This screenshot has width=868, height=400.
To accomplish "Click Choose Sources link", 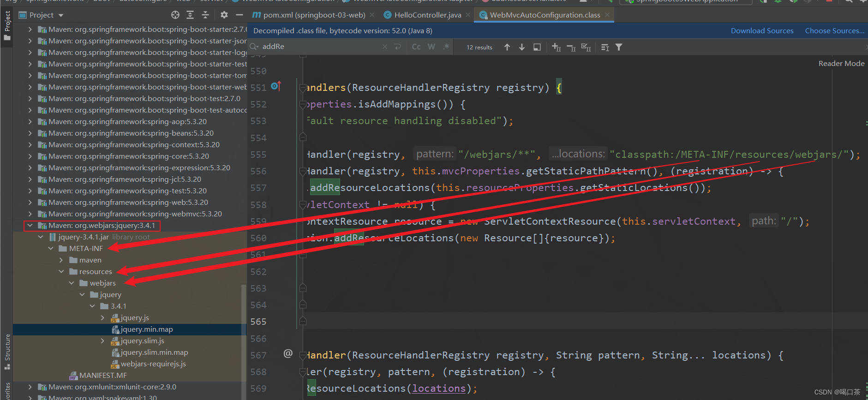I will (x=835, y=30).
